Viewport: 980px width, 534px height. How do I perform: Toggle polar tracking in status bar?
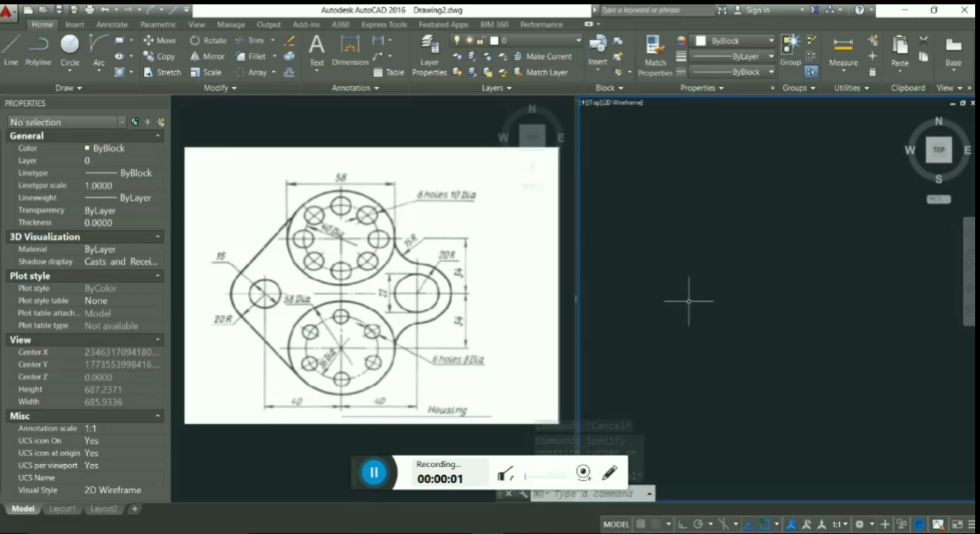click(x=698, y=524)
